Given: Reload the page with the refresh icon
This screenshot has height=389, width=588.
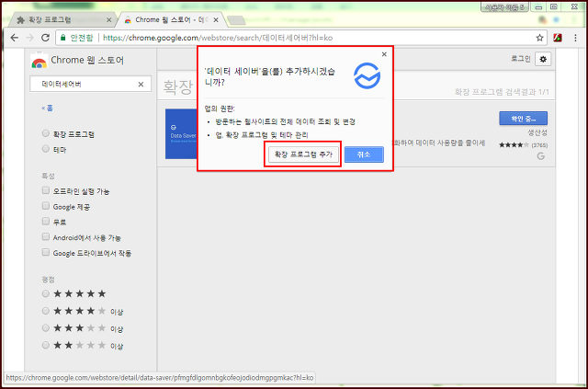Looking at the screenshot, I should [x=45, y=38].
